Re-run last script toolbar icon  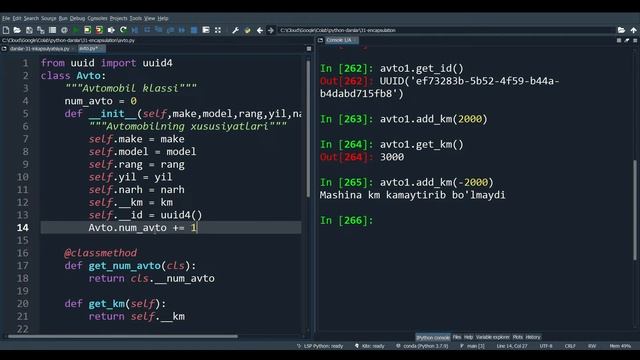pyautogui.click(x=123, y=30)
